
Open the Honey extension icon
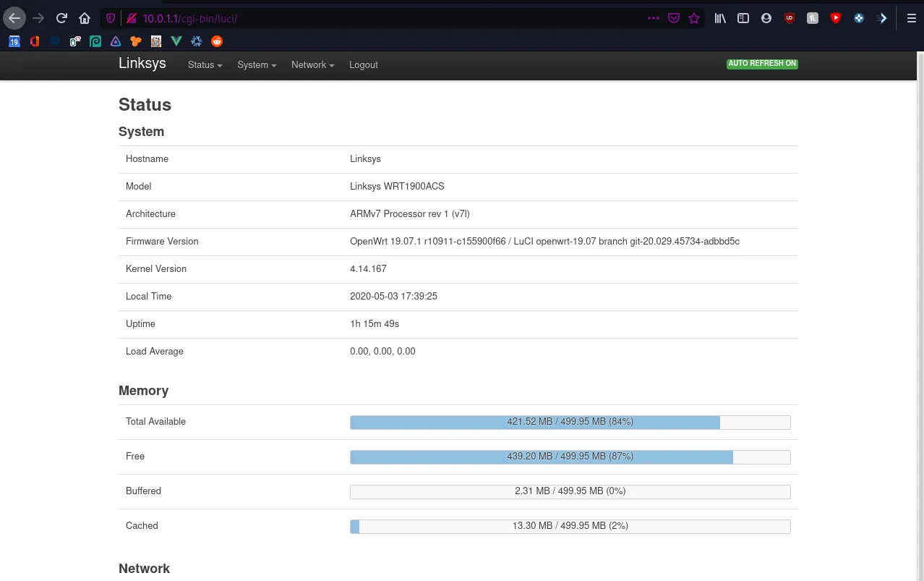pyautogui.click(x=813, y=18)
